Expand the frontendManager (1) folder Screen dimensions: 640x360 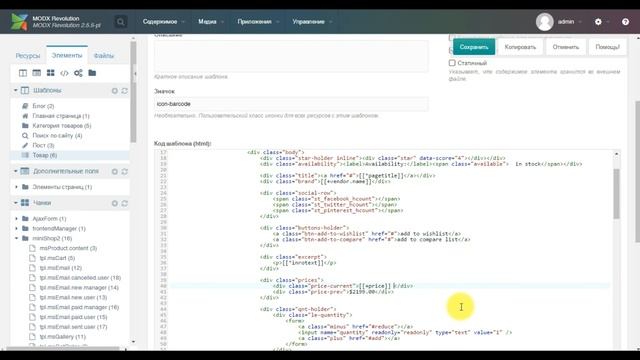pos(16,229)
